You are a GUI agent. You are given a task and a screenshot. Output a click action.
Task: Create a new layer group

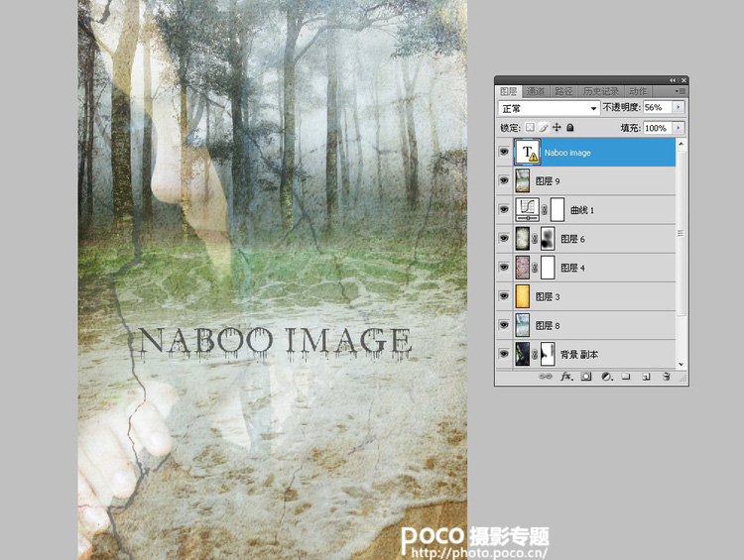pos(626,378)
